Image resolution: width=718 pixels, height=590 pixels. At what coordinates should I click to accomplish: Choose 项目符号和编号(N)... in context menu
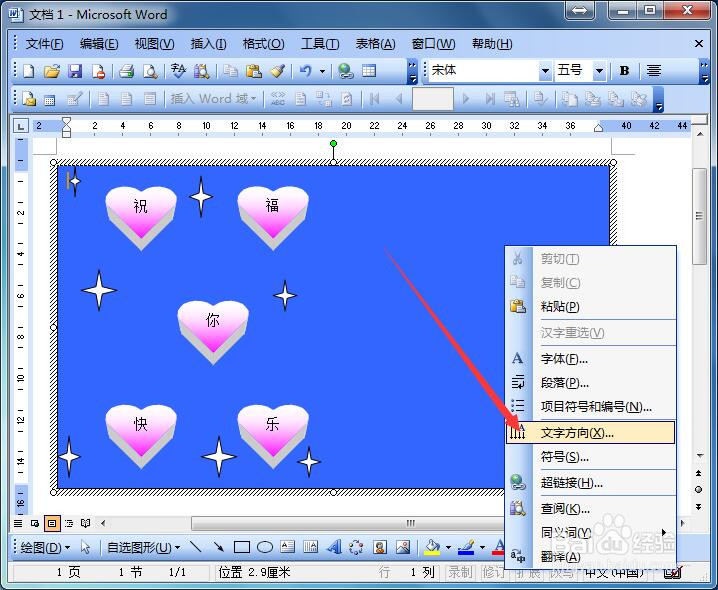pyautogui.click(x=590, y=406)
